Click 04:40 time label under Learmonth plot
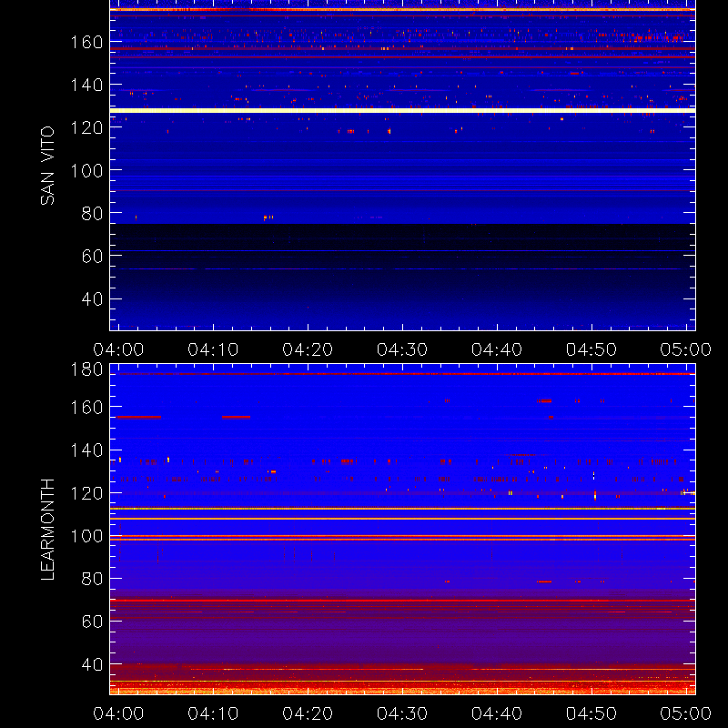Screen dimensions: 728x728 (497, 713)
